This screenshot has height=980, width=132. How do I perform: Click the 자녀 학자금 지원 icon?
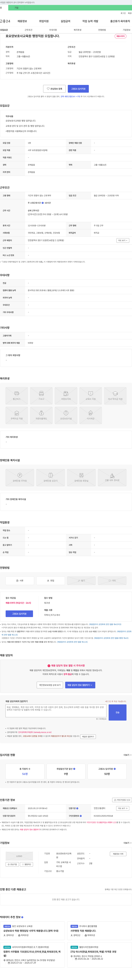tap(115, 396)
